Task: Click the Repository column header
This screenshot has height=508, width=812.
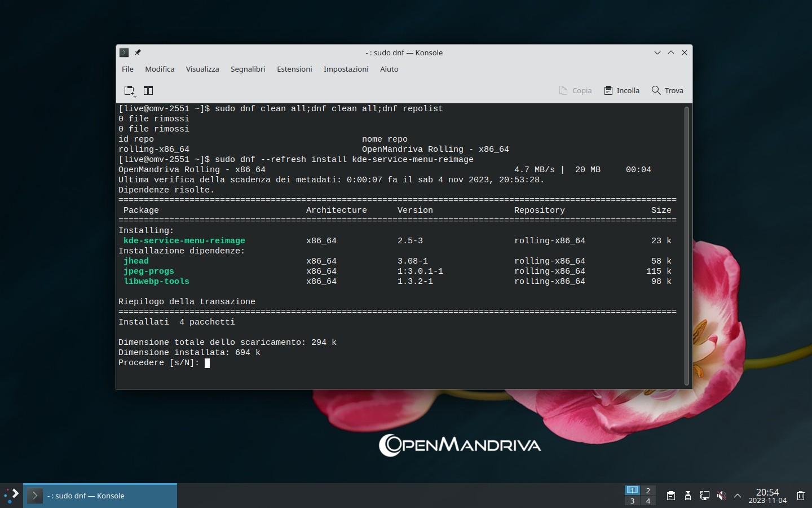Action: (540, 210)
